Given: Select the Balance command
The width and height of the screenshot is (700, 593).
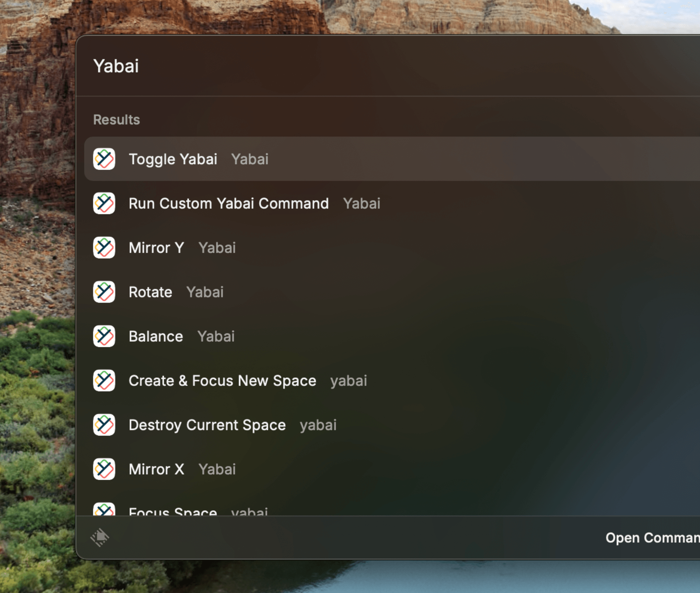Looking at the screenshot, I should click(156, 336).
